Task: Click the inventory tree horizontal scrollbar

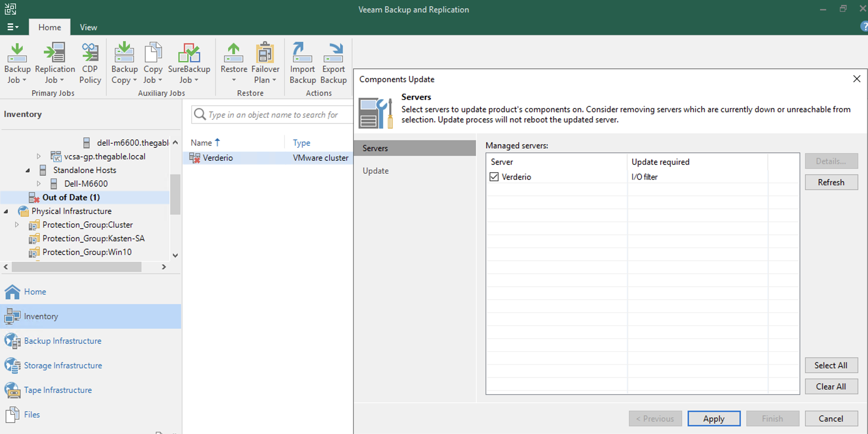Action: click(76, 267)
